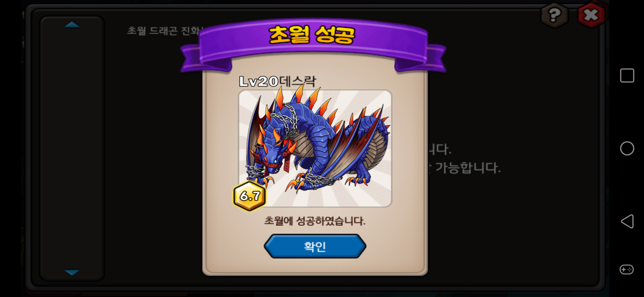Tap the down arrow in left panel
The height and width of the screenshot is (297, 644).
[x=72, y=273]
